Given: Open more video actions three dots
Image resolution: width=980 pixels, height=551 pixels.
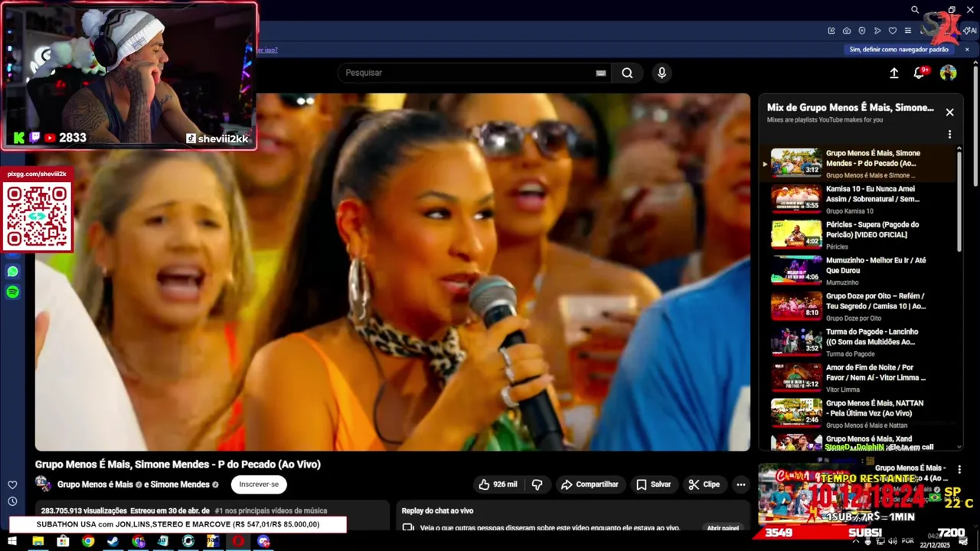Looking at the screenshot, I should (740, 484).
